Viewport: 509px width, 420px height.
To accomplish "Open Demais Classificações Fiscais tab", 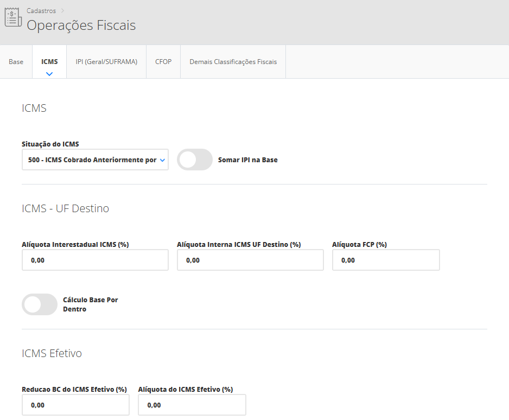I will [x=233, y=62].
